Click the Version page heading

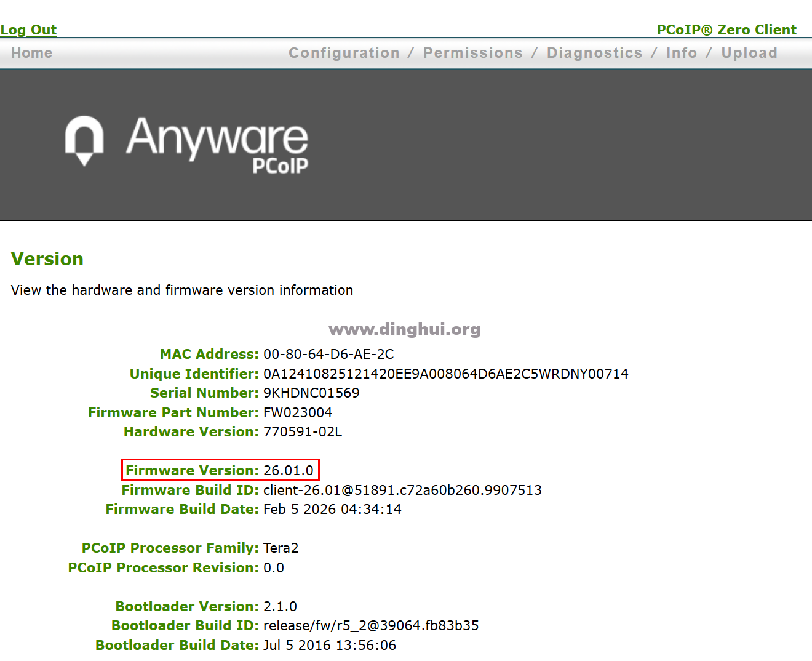point(47,259)
